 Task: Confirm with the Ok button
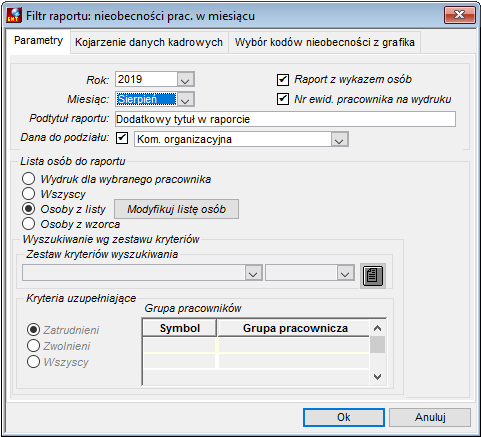(x=344, y=417)
